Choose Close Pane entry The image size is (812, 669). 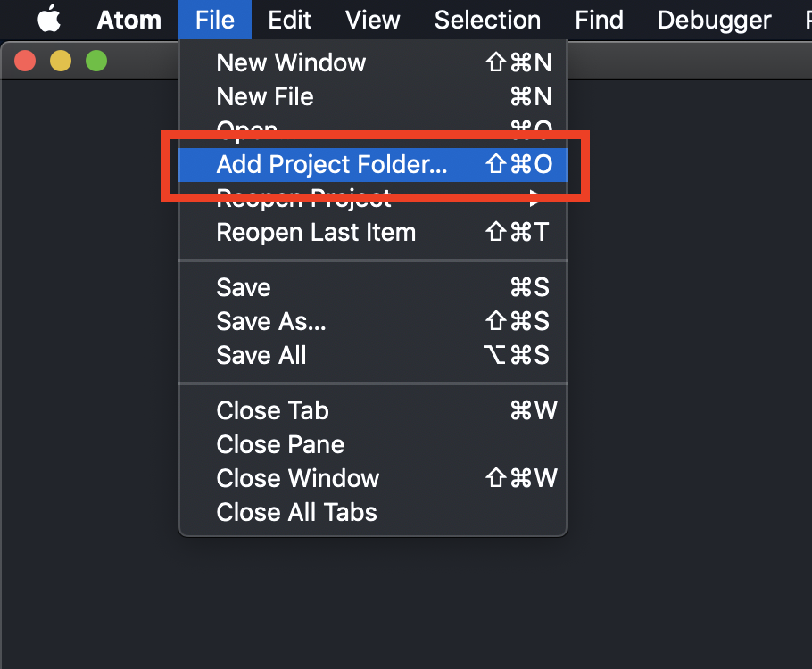(373, 444)
